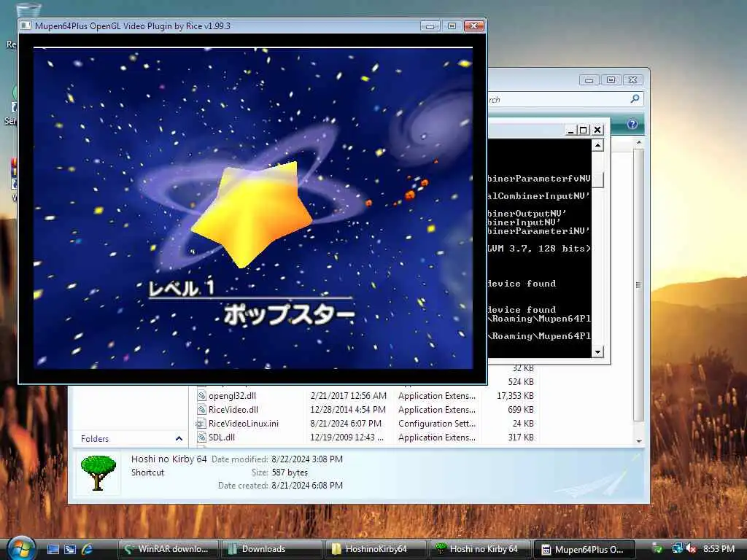This screenshot has width=747, height=560.
Task: Click the Hoshi no Kirby 64 details title
Action: (169, 459)
